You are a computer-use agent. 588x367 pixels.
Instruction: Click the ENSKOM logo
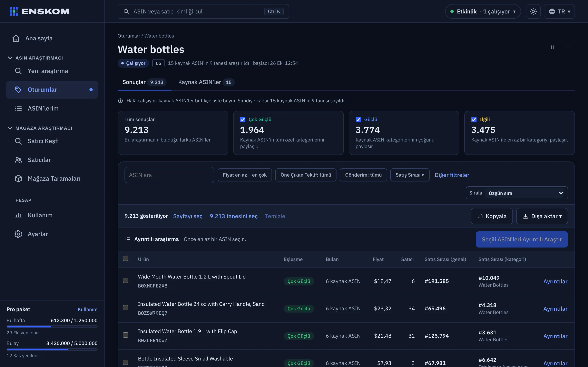[x=39, y=11]
